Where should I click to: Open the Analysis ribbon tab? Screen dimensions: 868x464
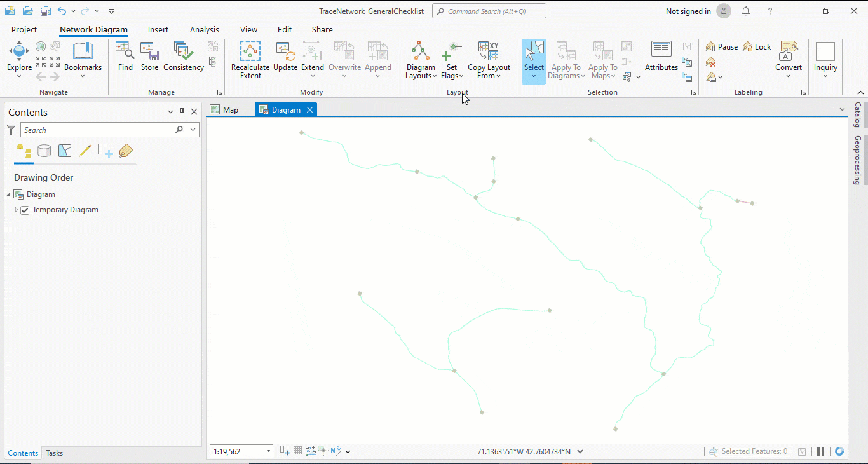click(x=204, y=29)
